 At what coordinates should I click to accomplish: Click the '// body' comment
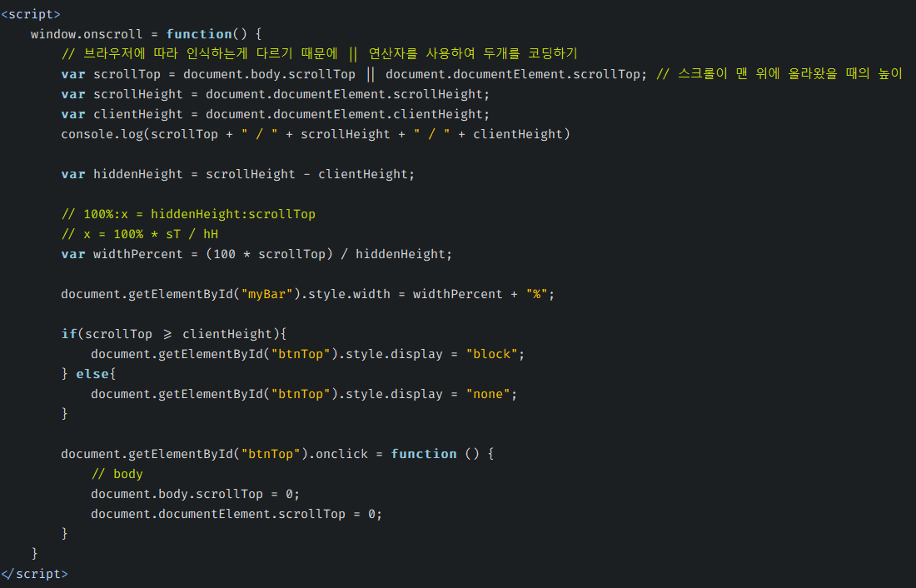(117, 474)
